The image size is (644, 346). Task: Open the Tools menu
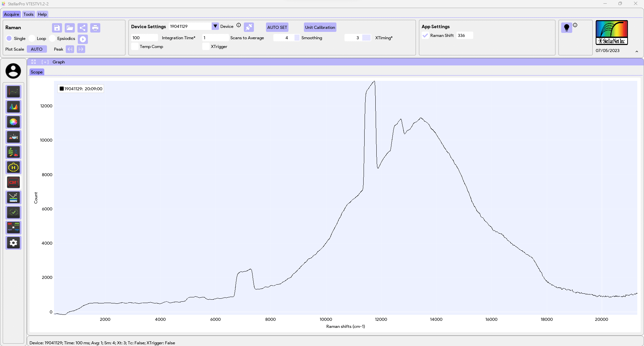(x=29, y=14)
